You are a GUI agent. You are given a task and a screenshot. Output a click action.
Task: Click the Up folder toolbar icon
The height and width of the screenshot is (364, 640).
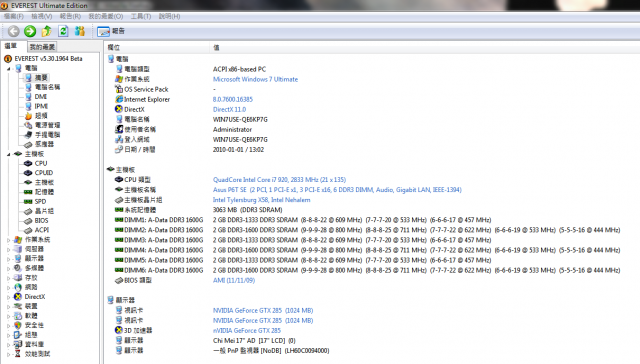click(47, 31)
